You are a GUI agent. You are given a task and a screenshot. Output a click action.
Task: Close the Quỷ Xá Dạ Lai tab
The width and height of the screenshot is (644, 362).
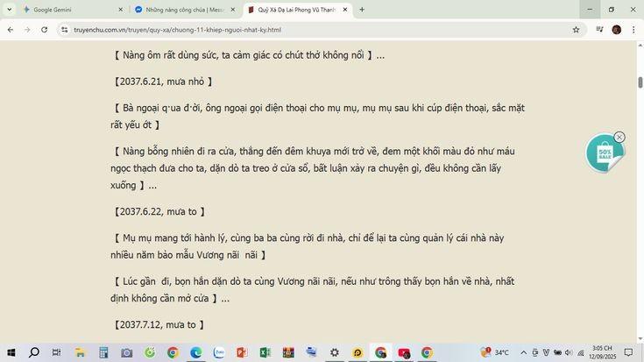tap(345, 10)
